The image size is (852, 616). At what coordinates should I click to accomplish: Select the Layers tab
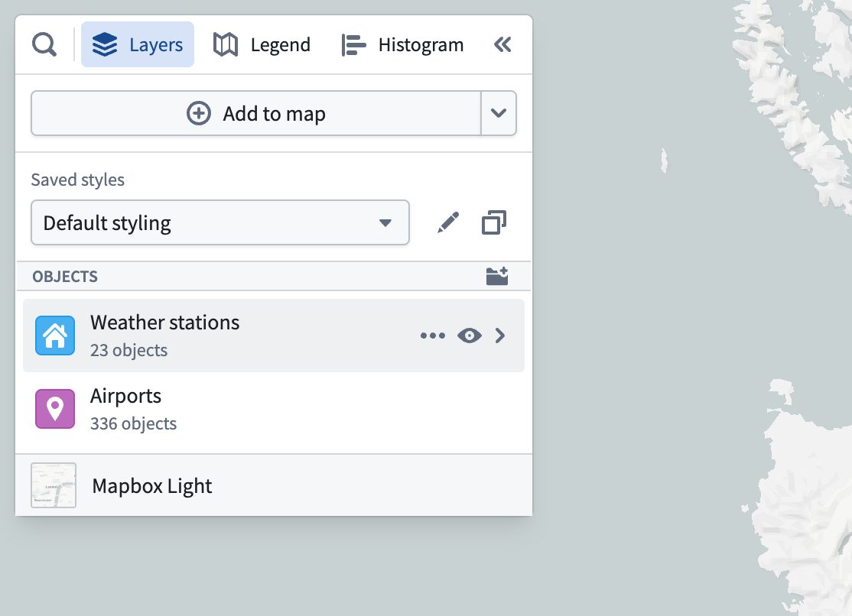click(138, 44)
